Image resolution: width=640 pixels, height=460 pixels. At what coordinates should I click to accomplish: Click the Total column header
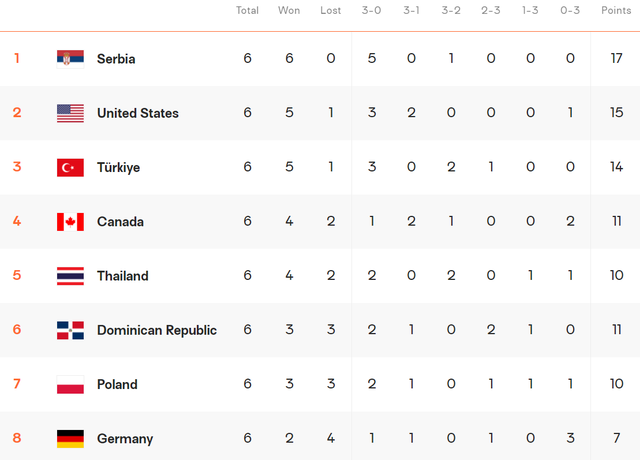tap(247, 10)
